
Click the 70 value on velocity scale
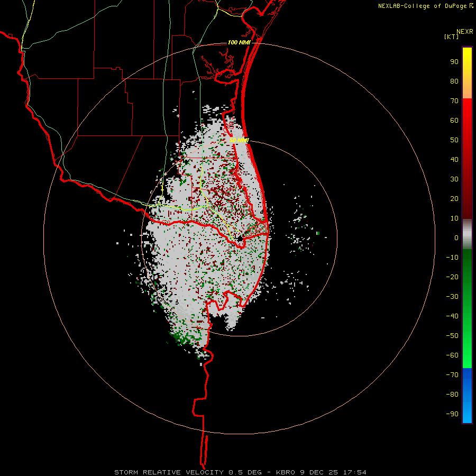pos(454,101)
